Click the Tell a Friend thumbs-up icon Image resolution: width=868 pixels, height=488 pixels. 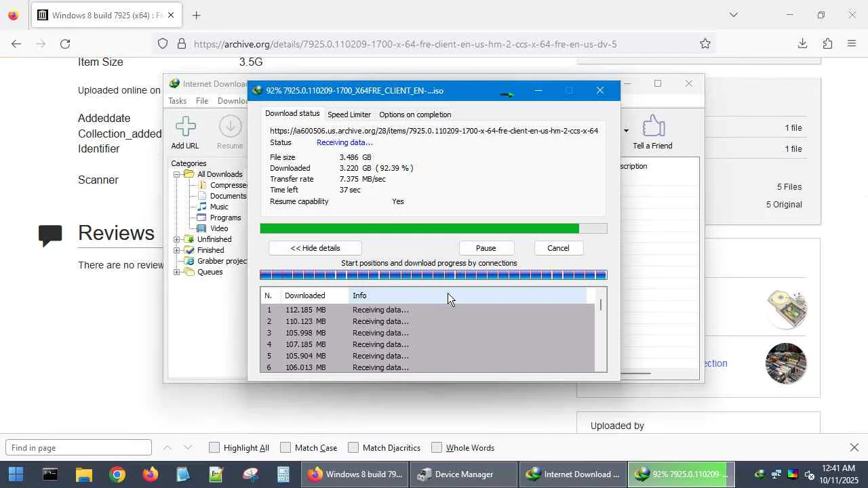click(x=652, y=126)
